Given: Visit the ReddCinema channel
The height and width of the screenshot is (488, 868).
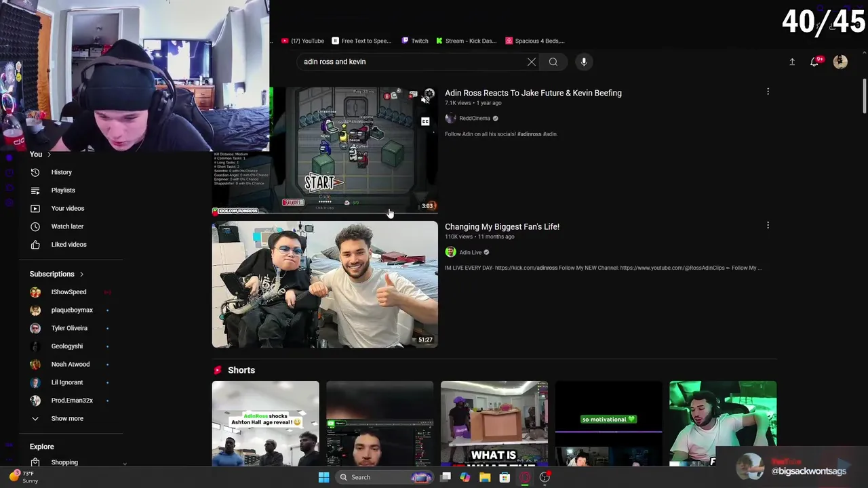Looking at the screenshot, I should (475, 119).
